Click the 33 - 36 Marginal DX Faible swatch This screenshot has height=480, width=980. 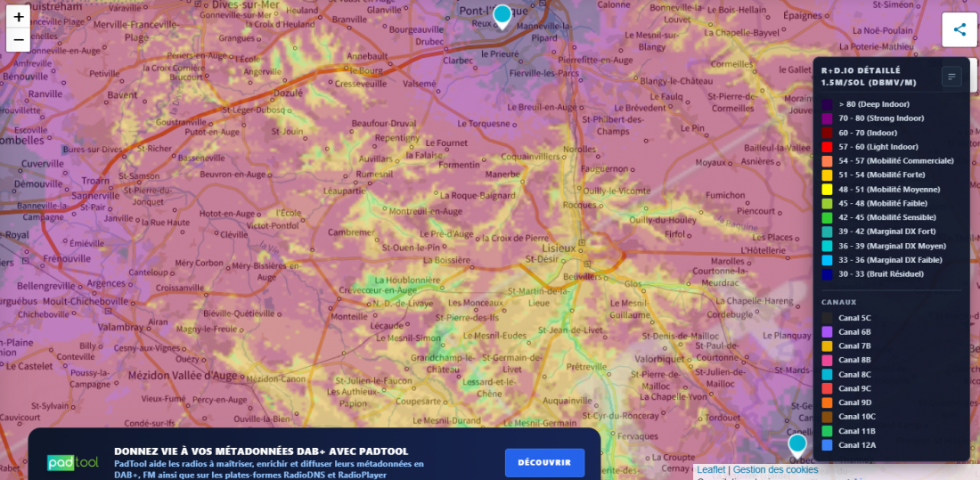(x=827, y=259)
